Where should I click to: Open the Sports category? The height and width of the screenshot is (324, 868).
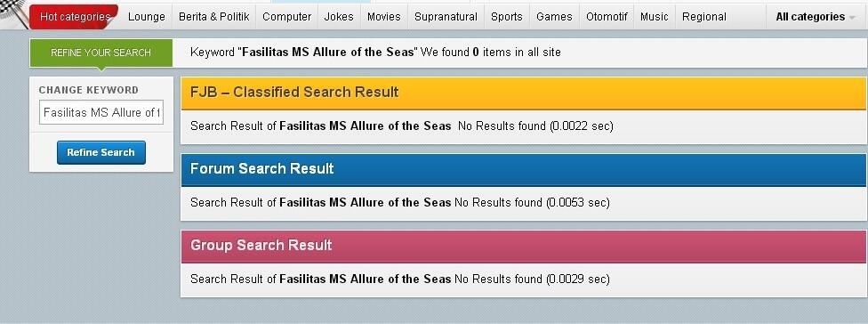pyautogui.click(x=507, y=17)
